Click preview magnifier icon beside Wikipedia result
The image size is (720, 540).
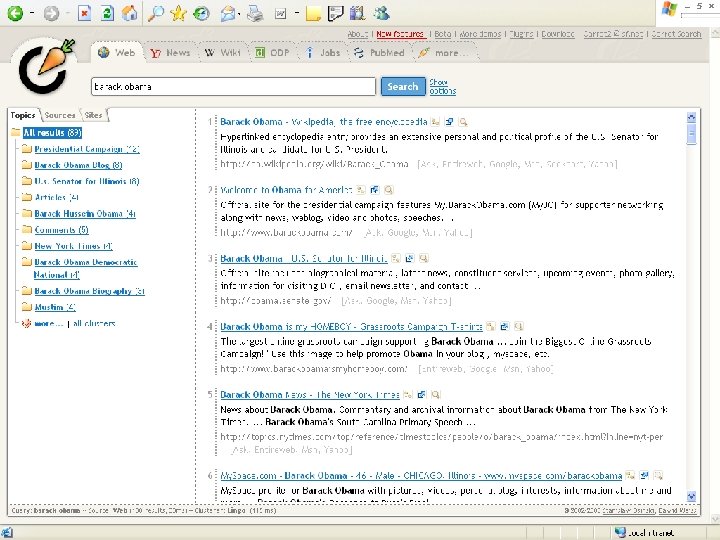click(463, 121)
